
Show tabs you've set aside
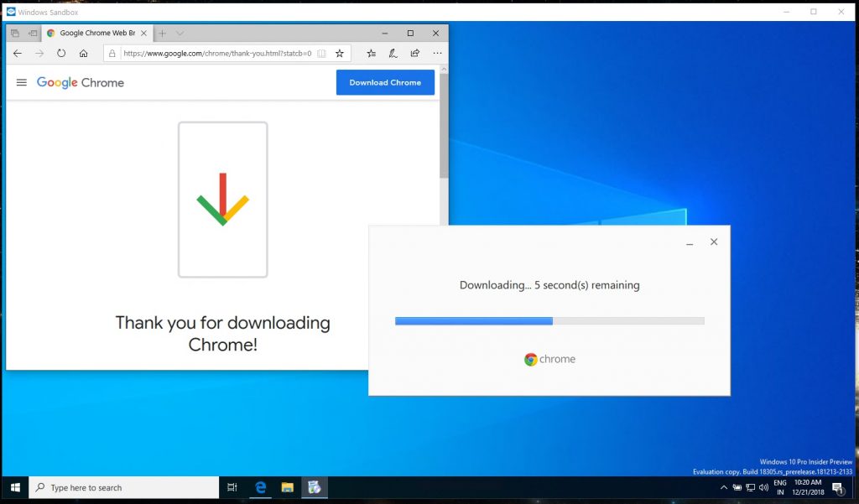[x=15, y=34]
